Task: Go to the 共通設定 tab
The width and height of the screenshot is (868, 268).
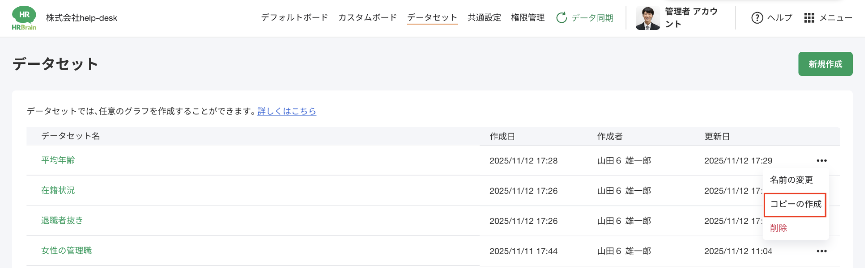Action: point(484,18)
